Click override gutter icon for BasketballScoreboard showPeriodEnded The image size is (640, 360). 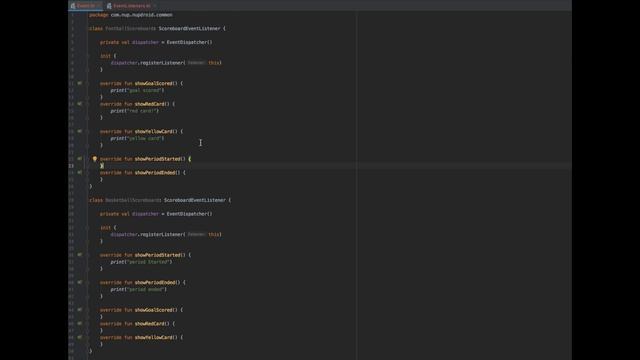(80, 282)
